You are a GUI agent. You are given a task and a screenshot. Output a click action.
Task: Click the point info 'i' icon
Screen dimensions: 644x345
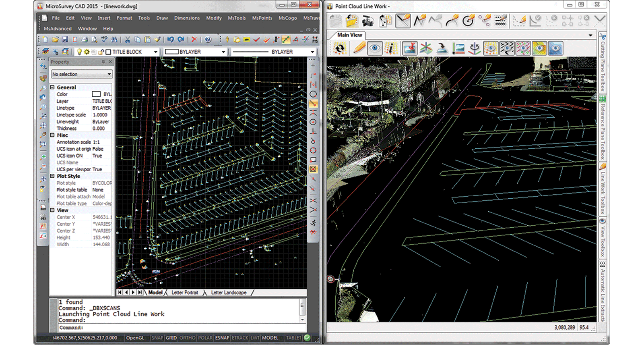391,48
